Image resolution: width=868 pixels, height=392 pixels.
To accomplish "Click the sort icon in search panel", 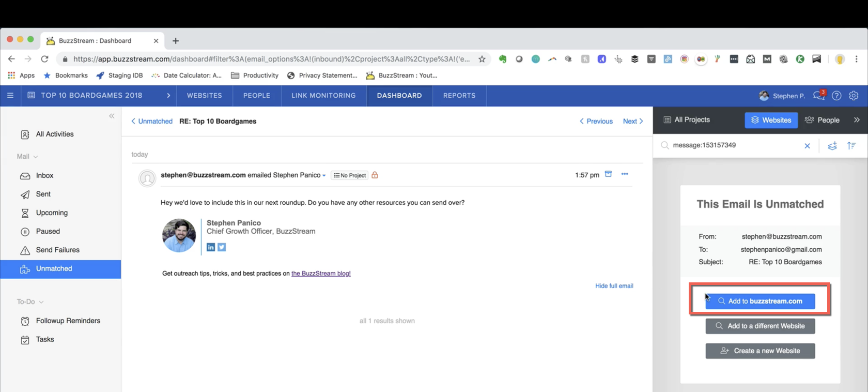I will pyautogui.click(x=851, y=146).
